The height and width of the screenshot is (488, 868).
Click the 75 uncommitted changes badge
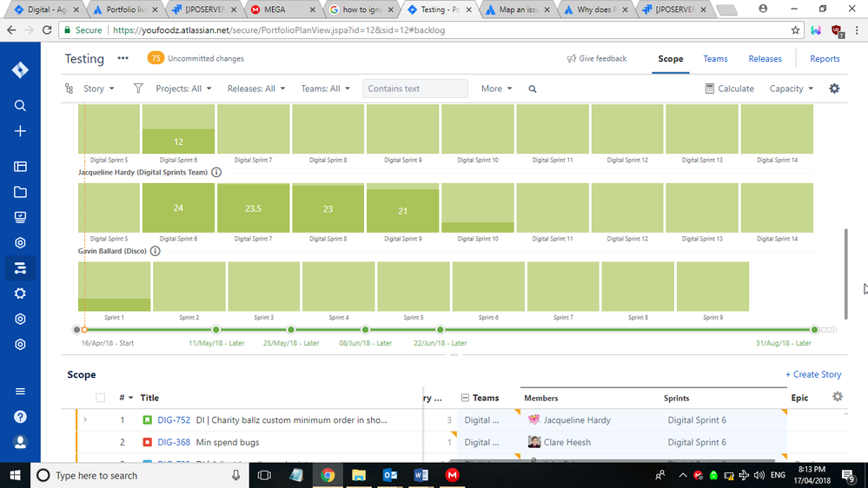[x=156, y=58]
